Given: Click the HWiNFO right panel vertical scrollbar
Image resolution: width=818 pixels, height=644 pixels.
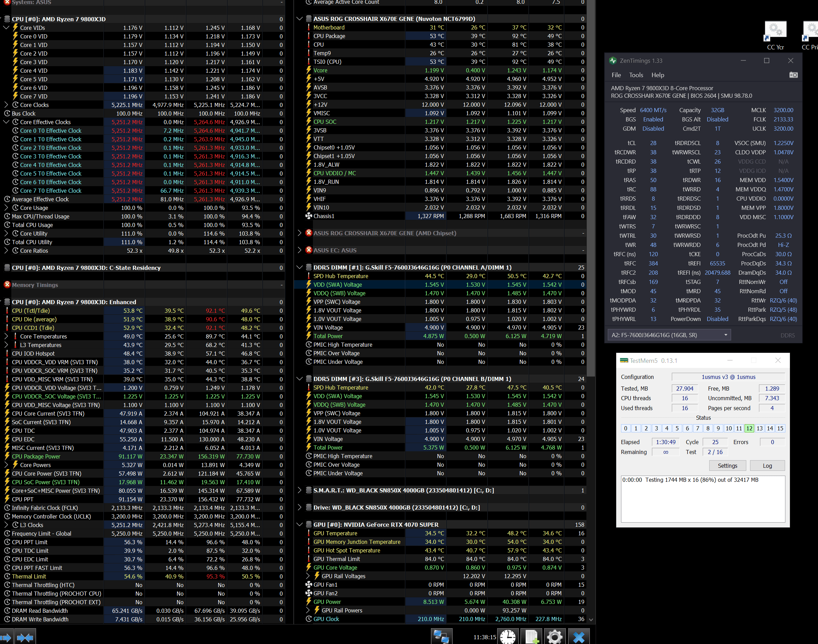Looking at the screenshot, I should pyautogui.click(x=591, y=189).
